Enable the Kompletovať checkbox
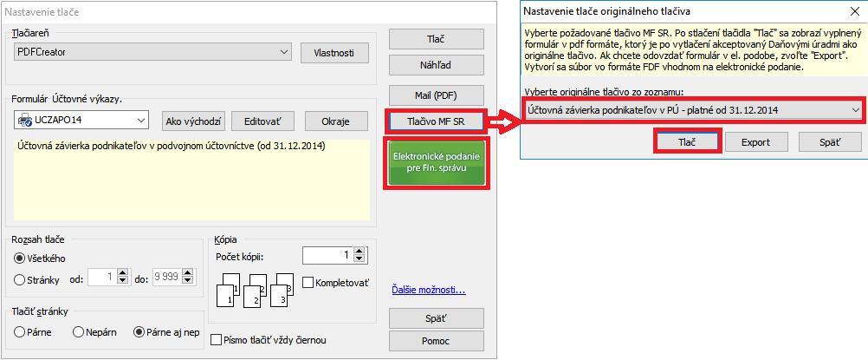Screen dimensions: 868x360 [308, 283]
